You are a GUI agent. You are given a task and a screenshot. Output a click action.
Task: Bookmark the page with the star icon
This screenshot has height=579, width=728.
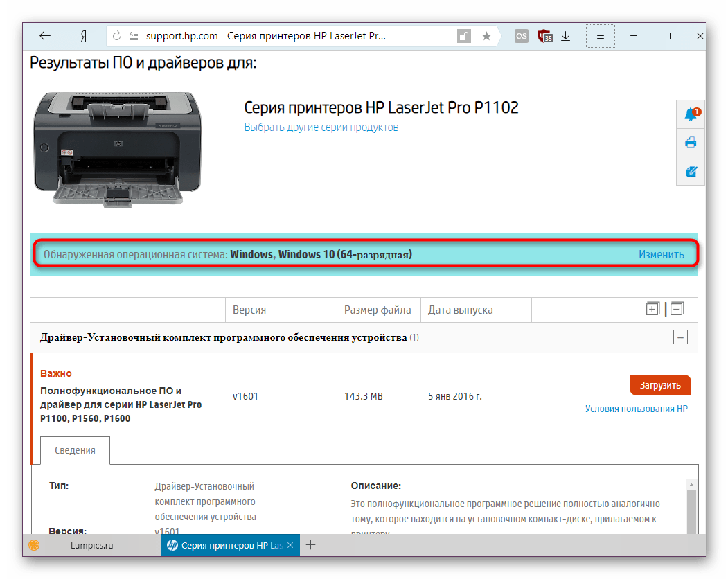(x=486, y=36)
